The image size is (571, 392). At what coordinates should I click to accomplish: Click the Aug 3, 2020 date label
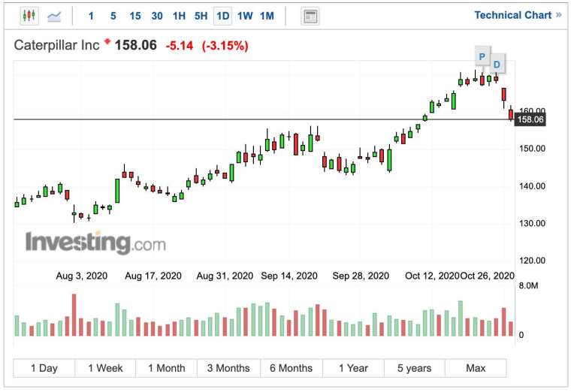point(82,276)
